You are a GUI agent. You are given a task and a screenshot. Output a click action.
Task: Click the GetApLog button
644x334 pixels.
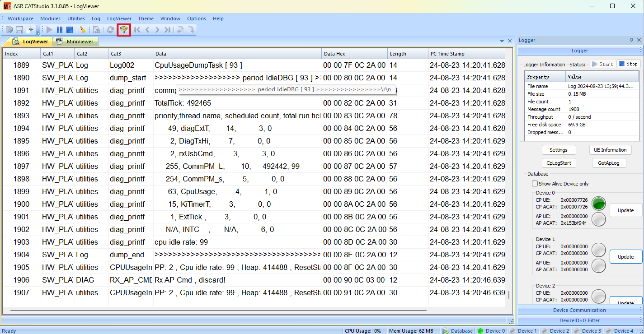(609, 163)
